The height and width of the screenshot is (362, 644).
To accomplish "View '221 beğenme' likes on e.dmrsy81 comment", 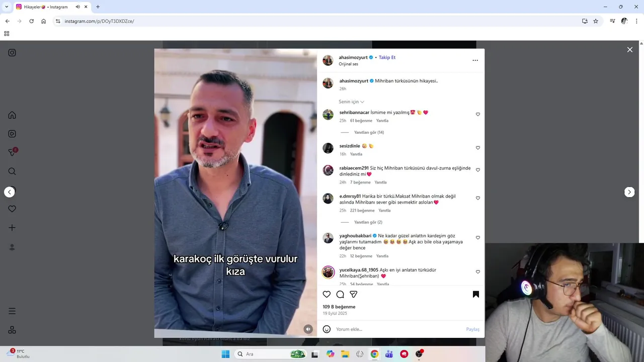I will coord(362,211).
